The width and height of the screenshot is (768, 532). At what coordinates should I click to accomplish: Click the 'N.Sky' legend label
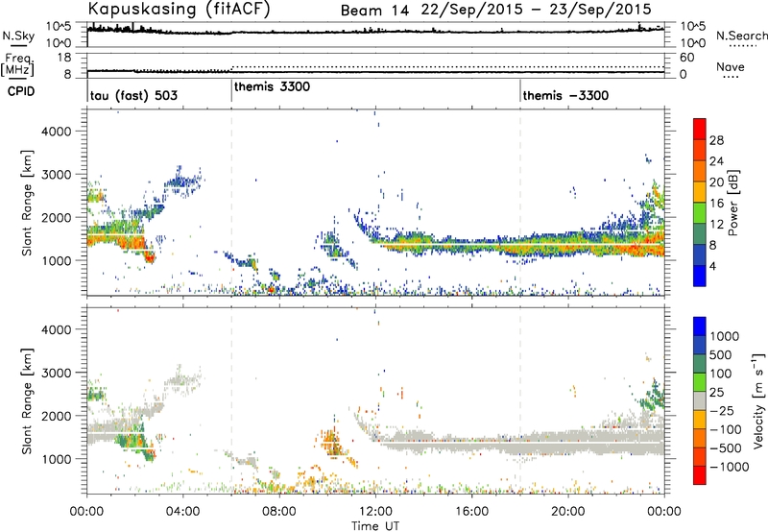(18, 36)
